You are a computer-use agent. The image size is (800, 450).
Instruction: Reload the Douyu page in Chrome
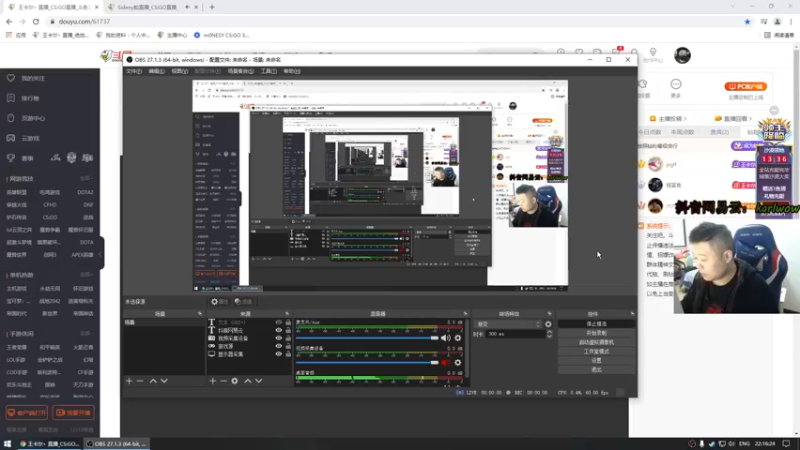(36, 21)
